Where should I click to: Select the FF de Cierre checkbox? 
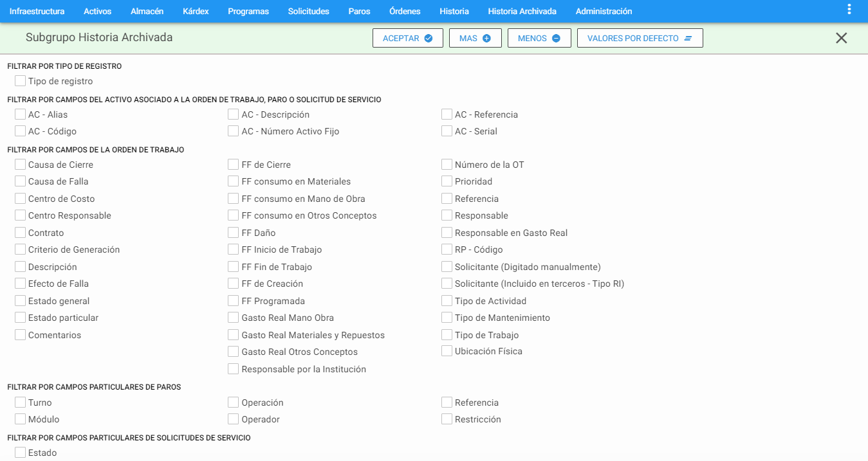[x=234, y=165]
